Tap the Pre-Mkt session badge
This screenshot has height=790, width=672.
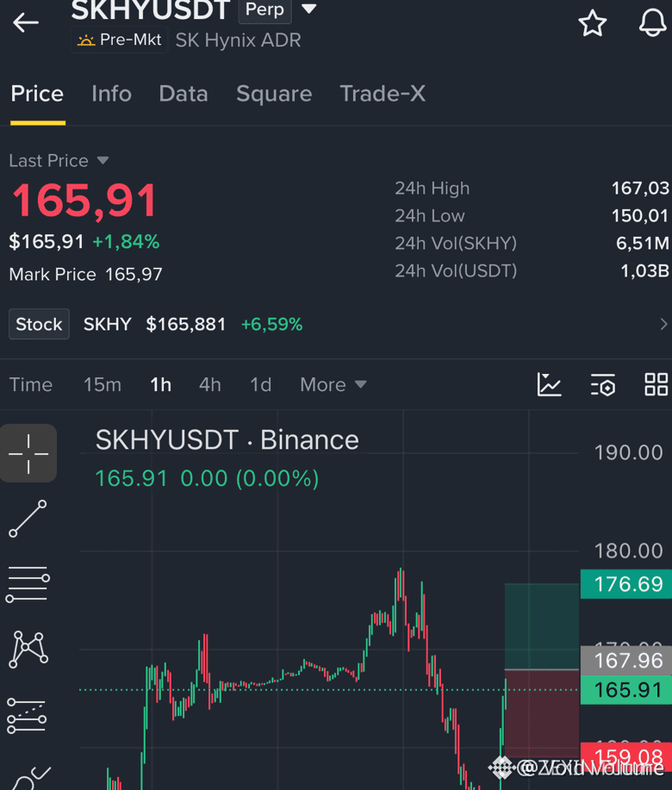pos(120,40)
